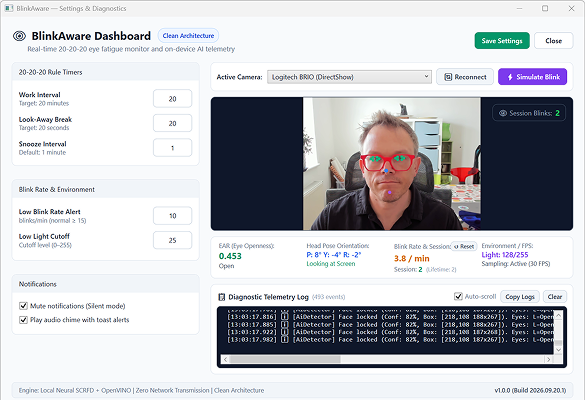
Task: Click the app icon in title bar
Action: (x=9, y=8)
